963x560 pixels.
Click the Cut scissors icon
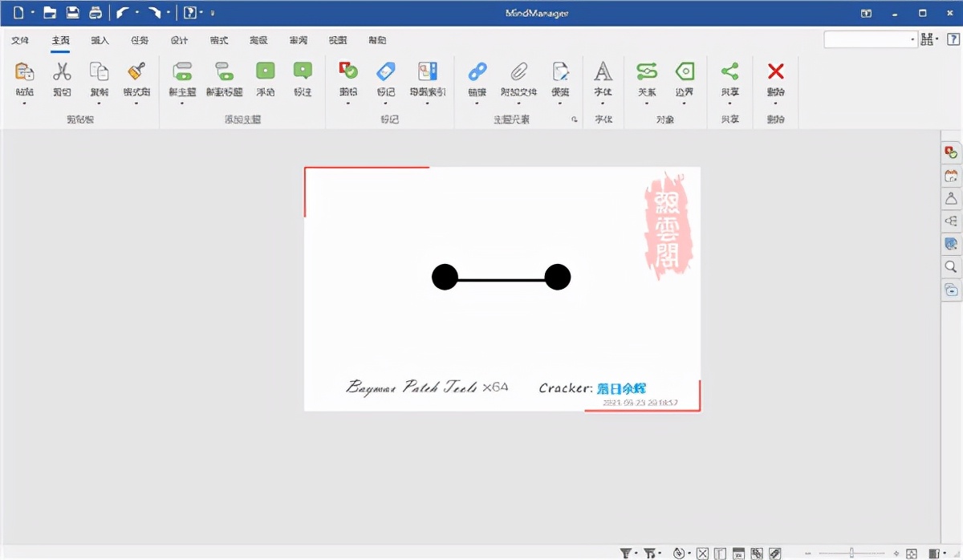pyautogui.click(x=62, y=72)
